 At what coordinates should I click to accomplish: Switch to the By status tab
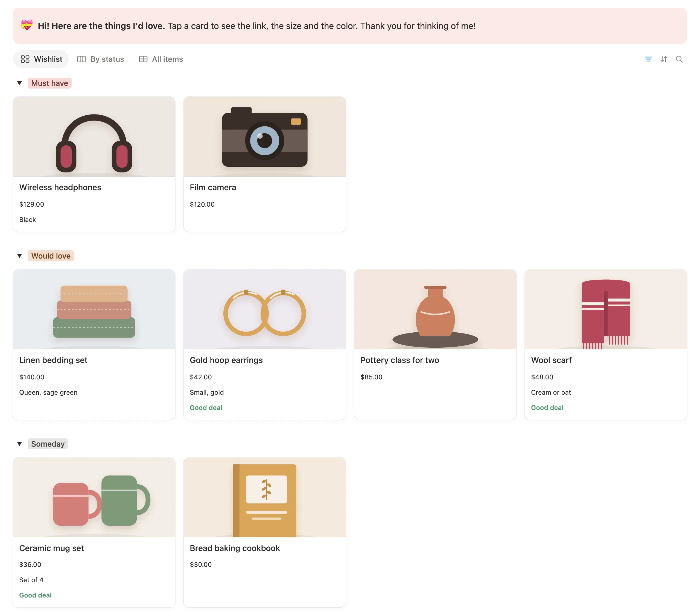[100, 59]
